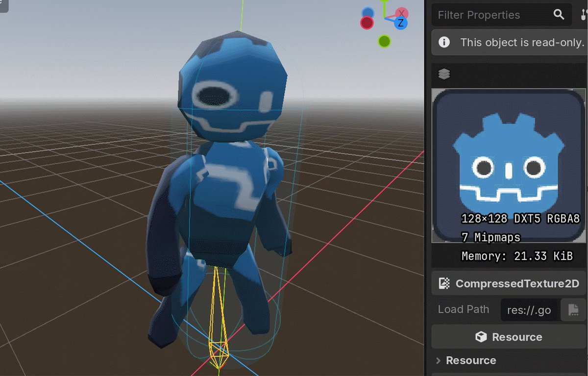The image size is (588, 376).
Task: Click the Resource cube button
Action: [509, 337]
